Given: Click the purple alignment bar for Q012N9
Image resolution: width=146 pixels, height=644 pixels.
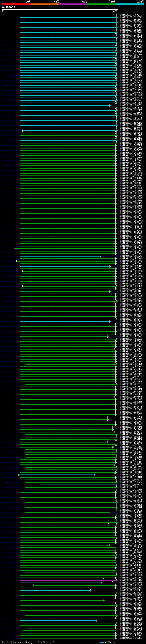Looking at the screenshot, I should [69, 580].
